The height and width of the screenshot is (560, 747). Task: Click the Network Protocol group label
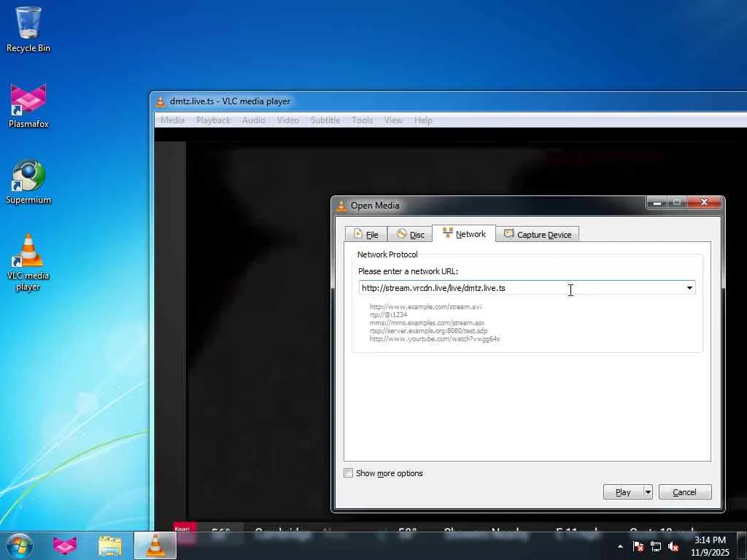[387, 254]
